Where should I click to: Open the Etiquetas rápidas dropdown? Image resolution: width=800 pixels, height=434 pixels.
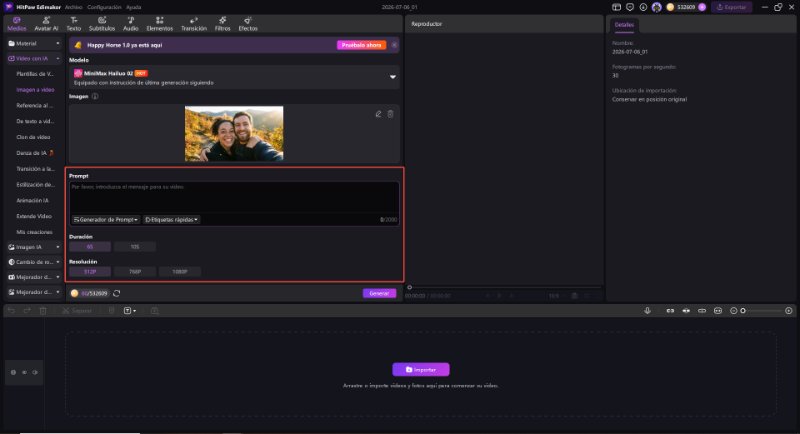[x=171, y=220]
